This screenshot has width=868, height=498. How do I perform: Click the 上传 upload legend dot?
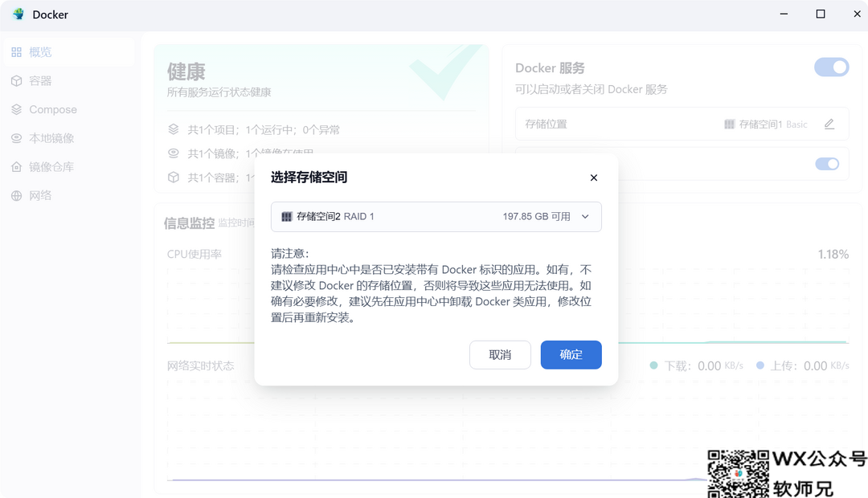click(x=760, y=365)
